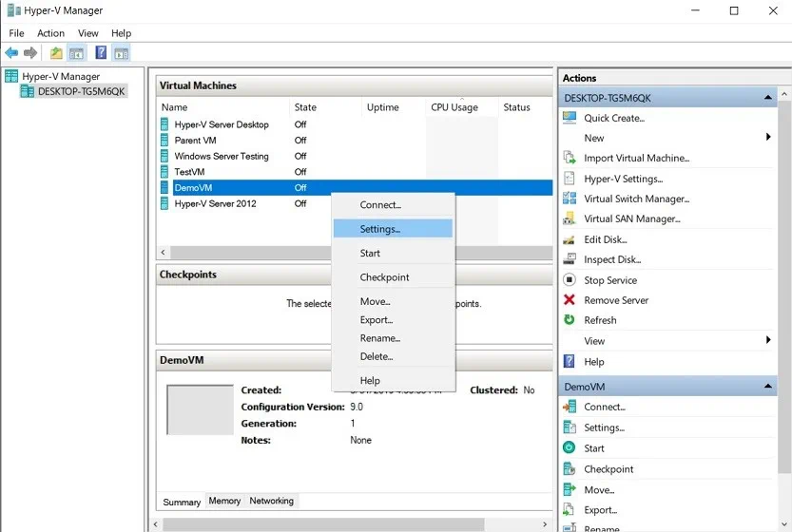Open Virtual Switch Manager in Actions pane

(636, 199)
